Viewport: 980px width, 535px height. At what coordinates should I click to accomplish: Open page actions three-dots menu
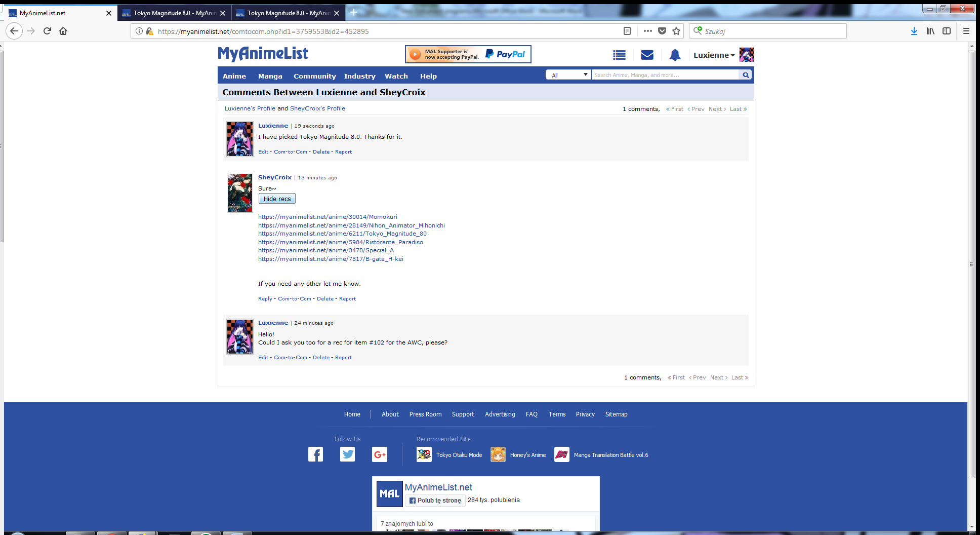pyautogui.click(x=647, y=31)
